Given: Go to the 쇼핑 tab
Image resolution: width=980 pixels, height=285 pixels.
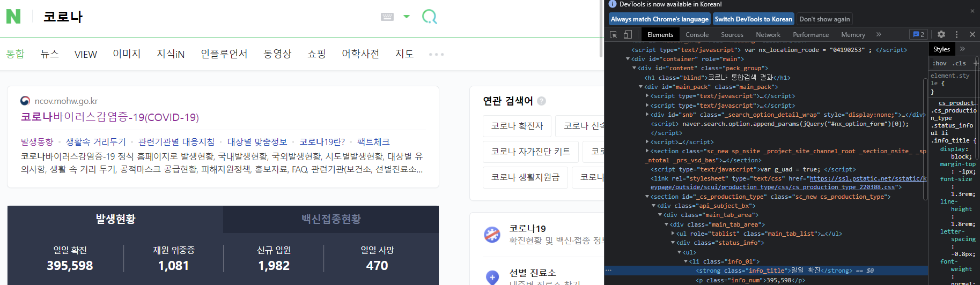Looking at the screenshot, I should point(316,54).
